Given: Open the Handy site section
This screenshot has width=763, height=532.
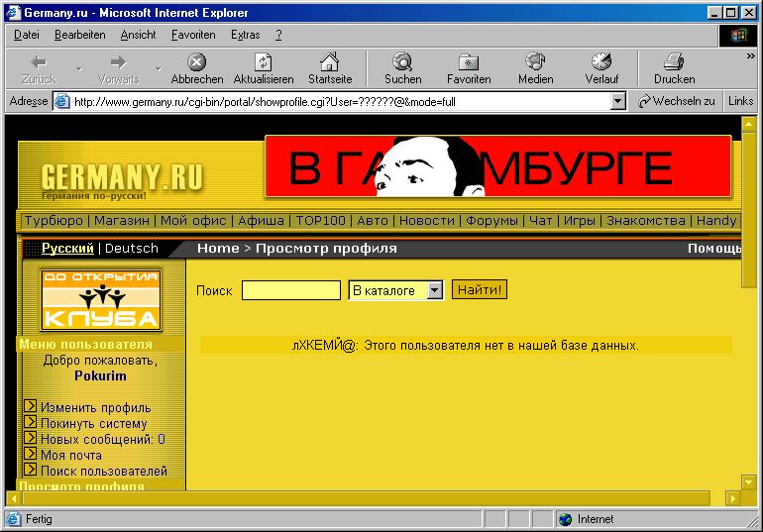Looking at the screenshot, I should tap(716, 221).
